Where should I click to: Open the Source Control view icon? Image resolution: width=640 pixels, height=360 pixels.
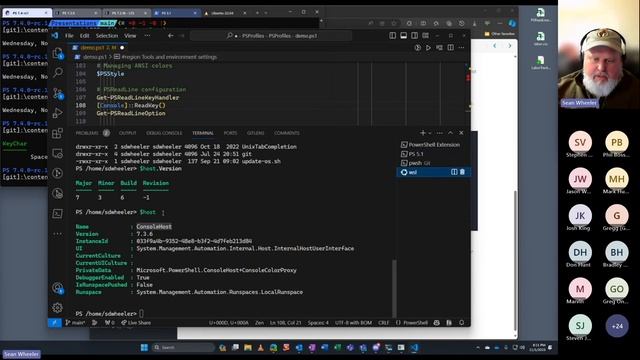point(58,93)
